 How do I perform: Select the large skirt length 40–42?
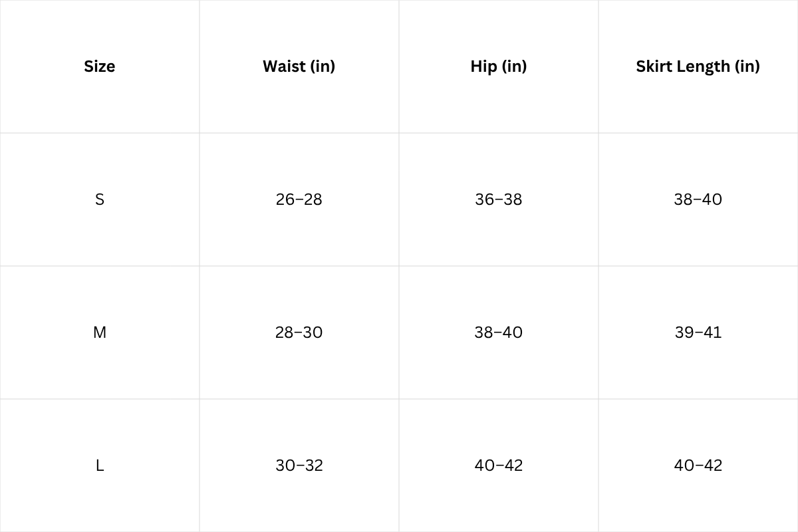pos(698,465)
